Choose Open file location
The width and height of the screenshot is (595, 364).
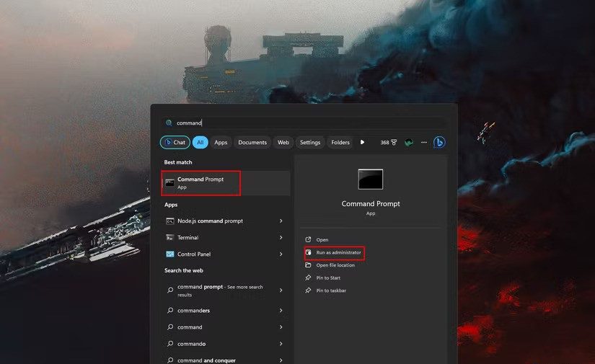(335, 265)
